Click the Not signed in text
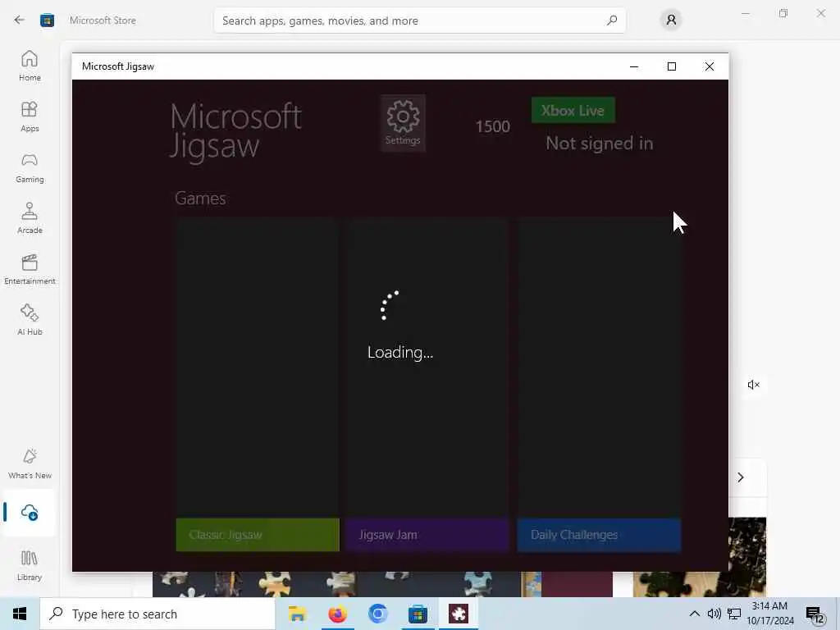This screenshot has height=630, width=840. point(599,143)
